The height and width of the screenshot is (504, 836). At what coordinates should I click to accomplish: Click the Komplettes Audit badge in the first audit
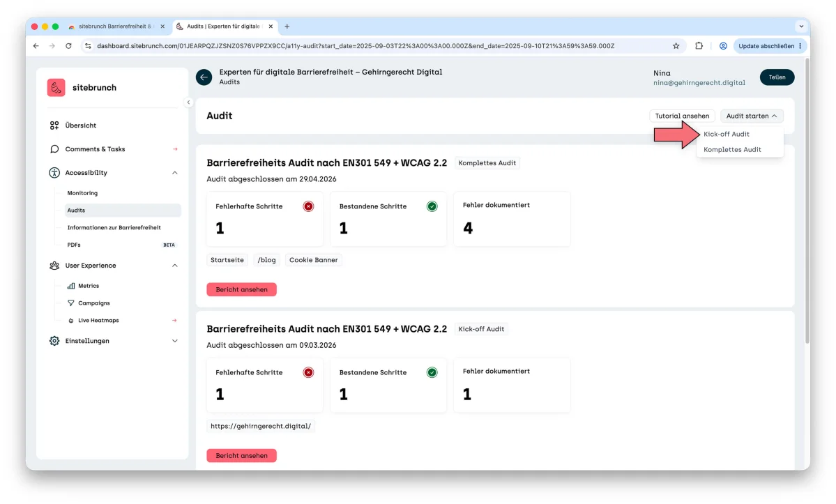click(x=487, y=163)
